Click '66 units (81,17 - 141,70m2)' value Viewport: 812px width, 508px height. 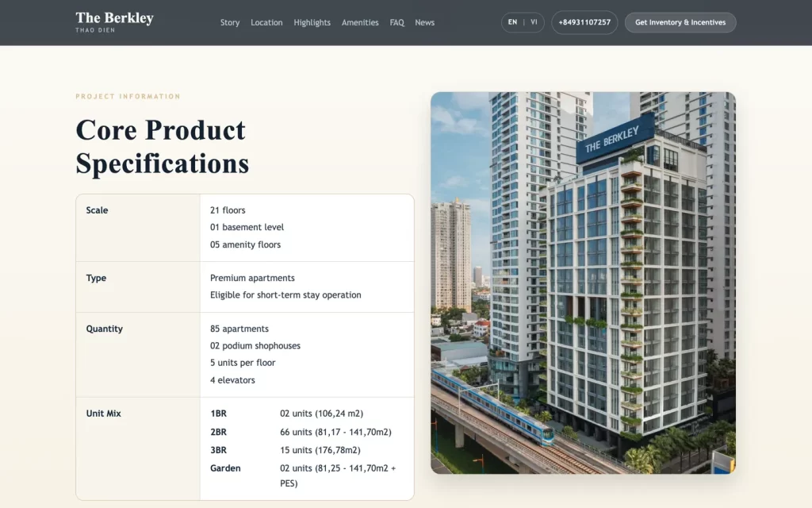[x=335, y=432]
